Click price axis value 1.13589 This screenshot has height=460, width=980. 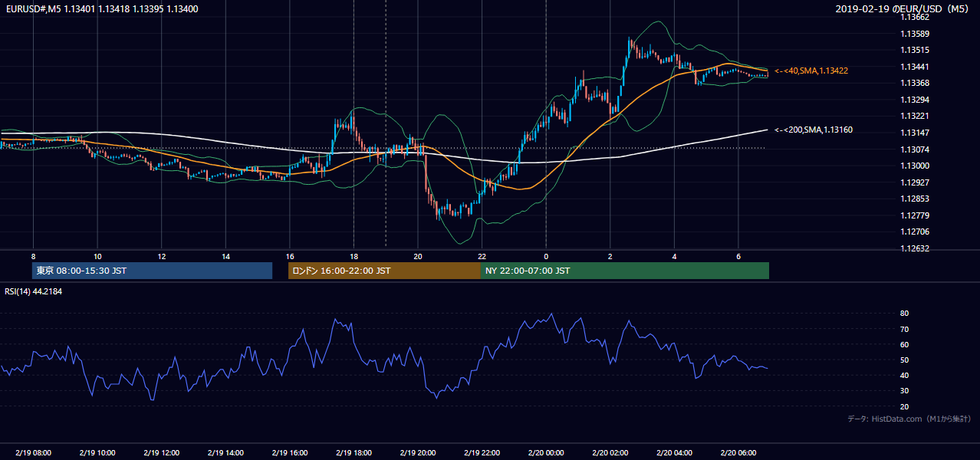tap(914, 34)
